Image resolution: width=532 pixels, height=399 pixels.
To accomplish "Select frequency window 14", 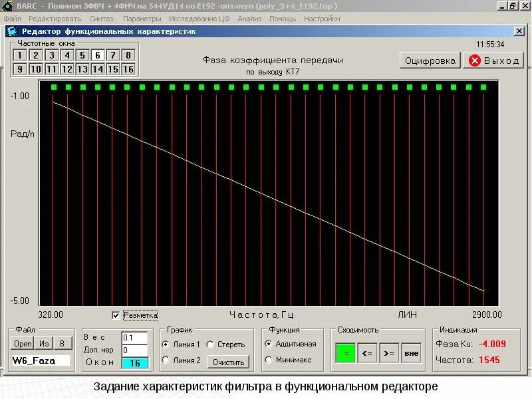I will (x=97, y=69).
